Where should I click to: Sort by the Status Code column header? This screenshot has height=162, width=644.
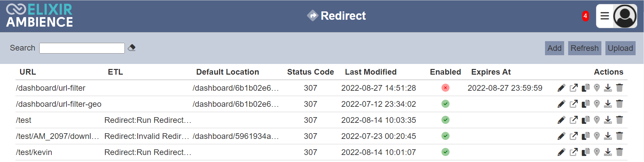310,72
